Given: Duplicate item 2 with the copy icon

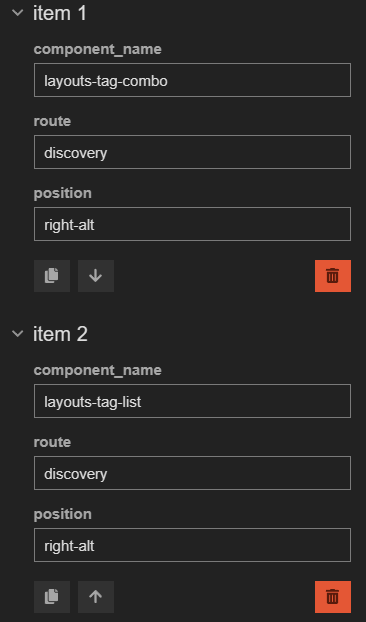Looking at the screenshot, I should click(52, 597).
